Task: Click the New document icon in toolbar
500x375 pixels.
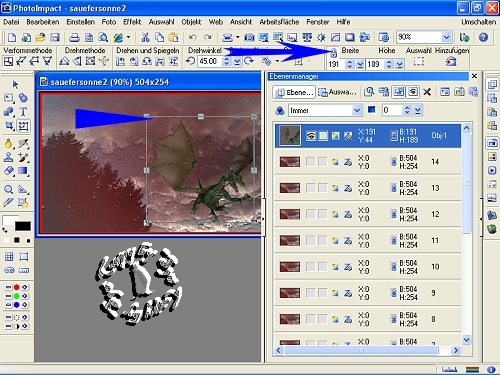Action: (x=12, y=37)
